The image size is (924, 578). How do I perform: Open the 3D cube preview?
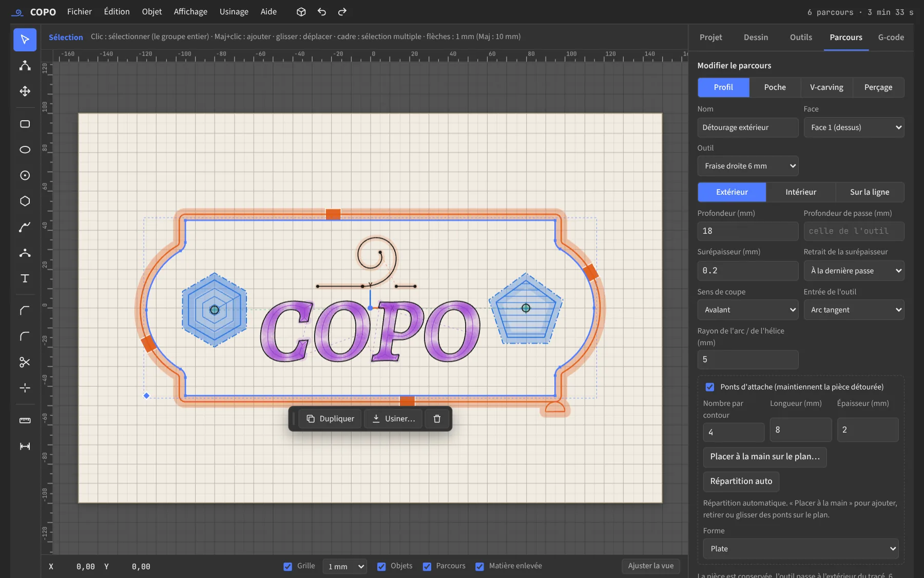301,12
